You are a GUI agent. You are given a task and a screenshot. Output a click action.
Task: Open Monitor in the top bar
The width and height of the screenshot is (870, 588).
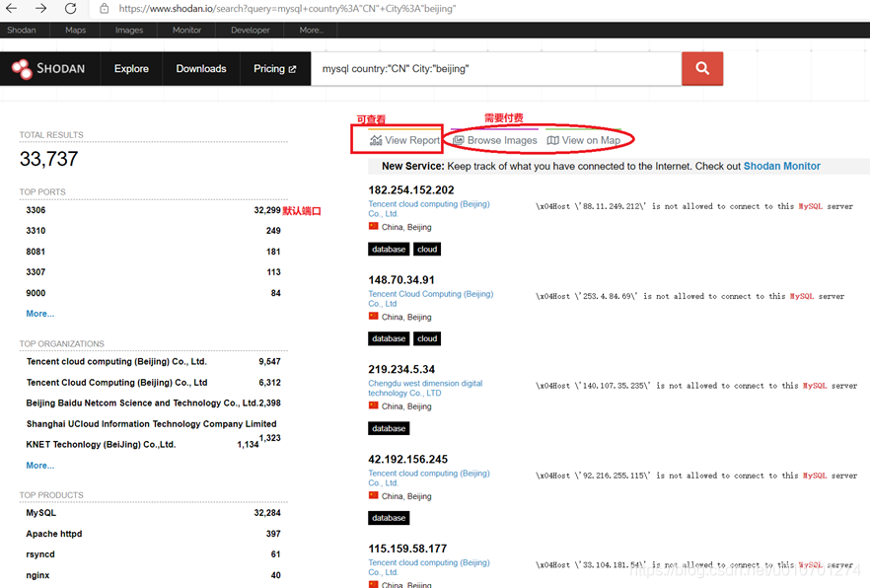click(x=187, y=30)
